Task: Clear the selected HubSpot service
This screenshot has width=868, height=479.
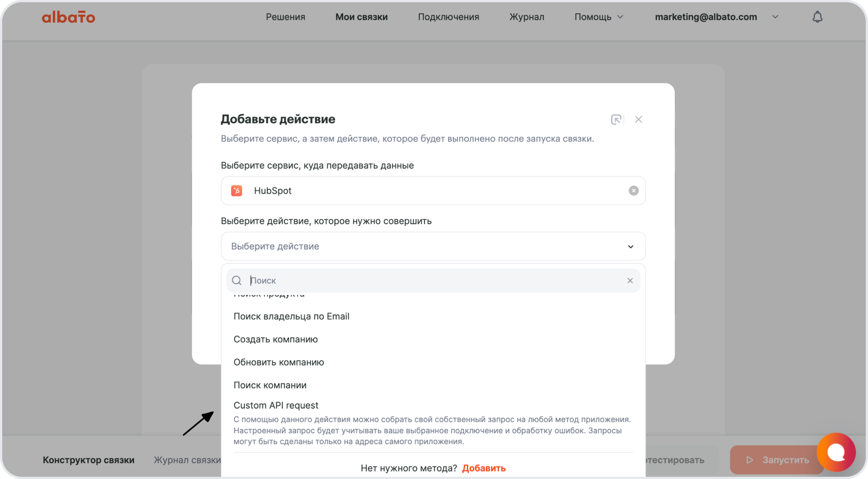Action: 633,191
